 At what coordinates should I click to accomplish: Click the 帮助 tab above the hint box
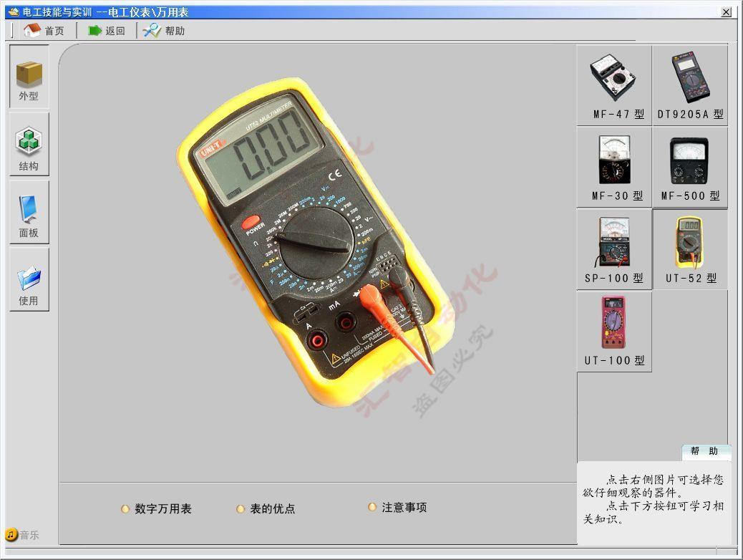(x=704, y=451)
